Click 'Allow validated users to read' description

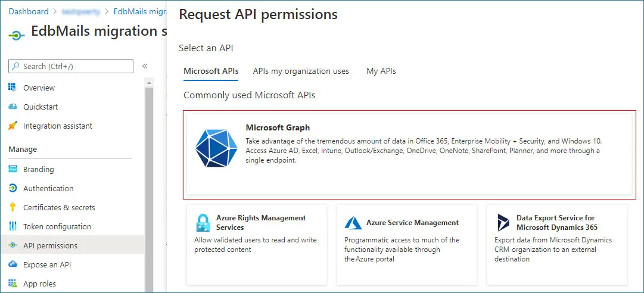point(256,245)
